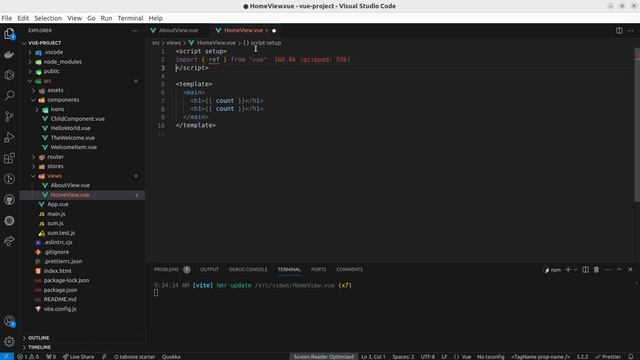Split the editor to the right

pyautogui.click(x=619, y=31)
